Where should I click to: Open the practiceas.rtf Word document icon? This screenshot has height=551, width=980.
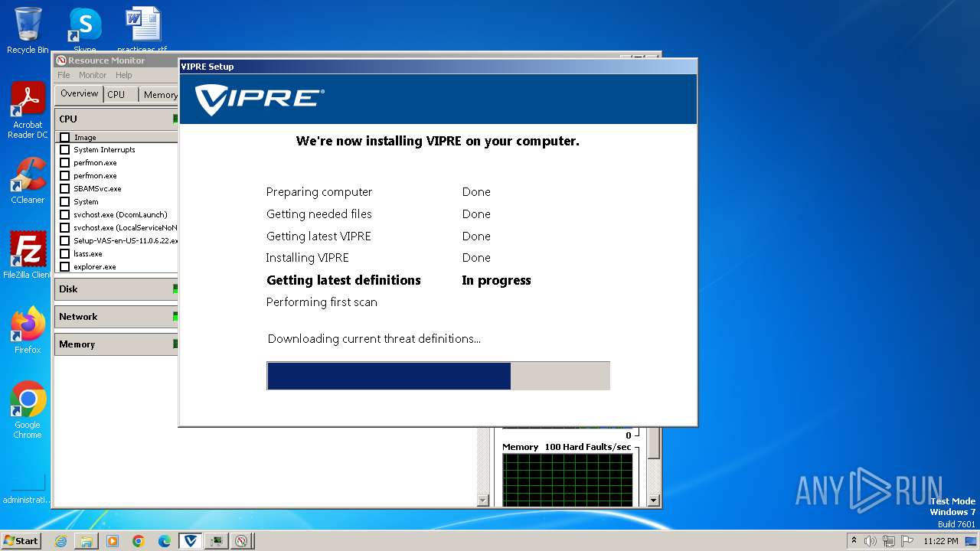point(142,31)
